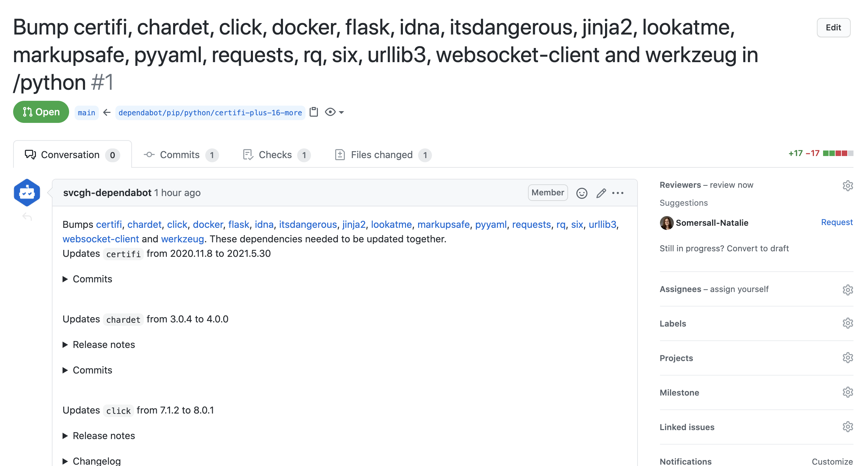Expand Release notes under chardet update
The width and height of the screenshot is (868, 466).
pyautogui.click(x=103, y=344)
